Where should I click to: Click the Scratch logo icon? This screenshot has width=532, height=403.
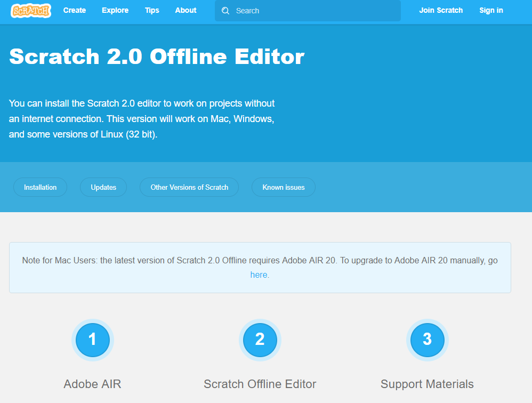[x=31, y=11]
